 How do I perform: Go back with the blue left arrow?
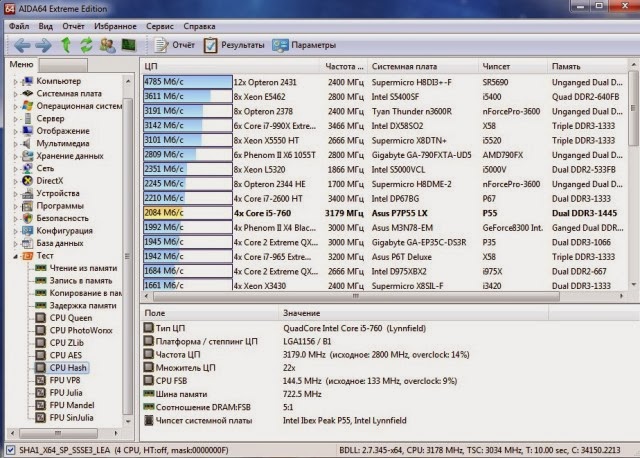point(22,45)
